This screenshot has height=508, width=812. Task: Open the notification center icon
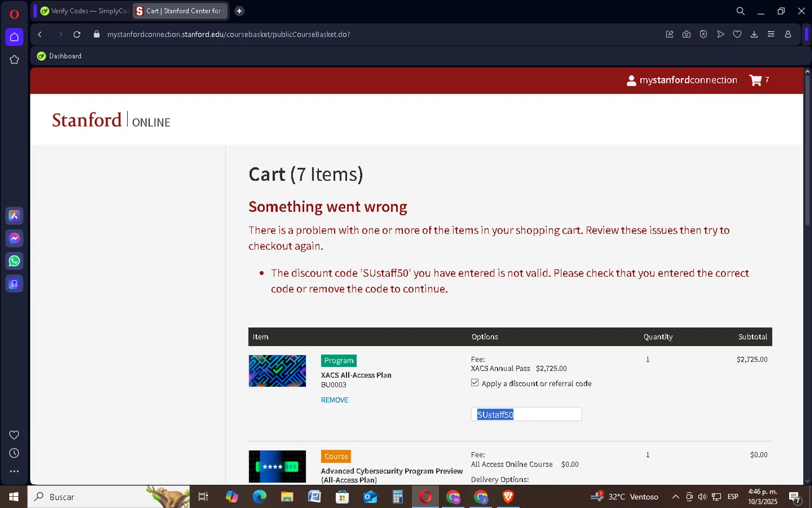click(x=795, y=497)
